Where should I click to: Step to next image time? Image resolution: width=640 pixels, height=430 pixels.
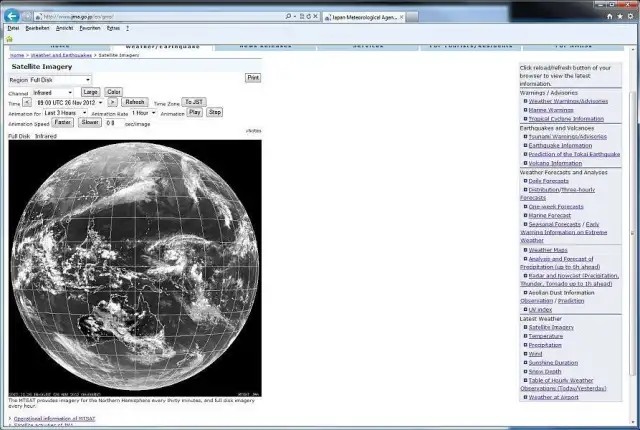[112, 102]
